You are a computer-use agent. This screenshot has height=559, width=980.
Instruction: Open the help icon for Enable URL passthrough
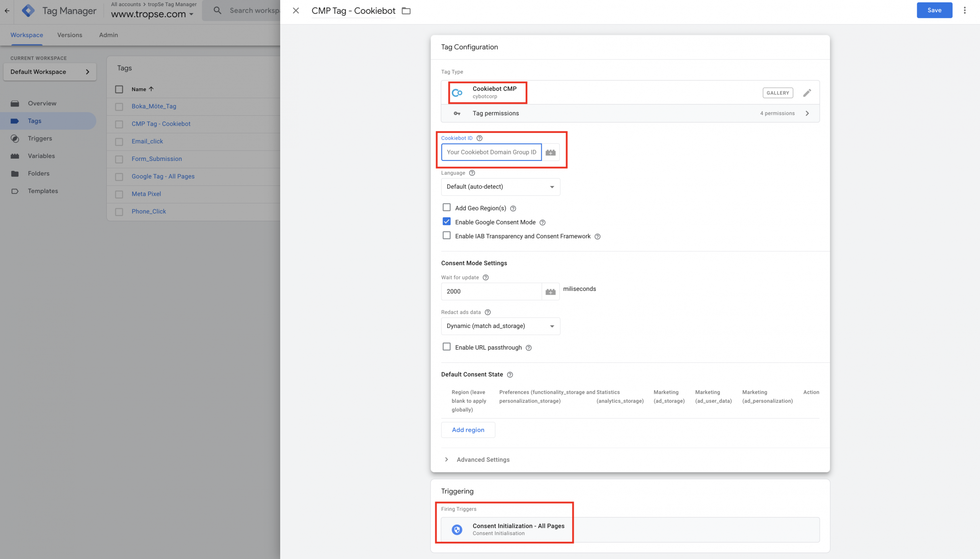[x=529, y=348]
